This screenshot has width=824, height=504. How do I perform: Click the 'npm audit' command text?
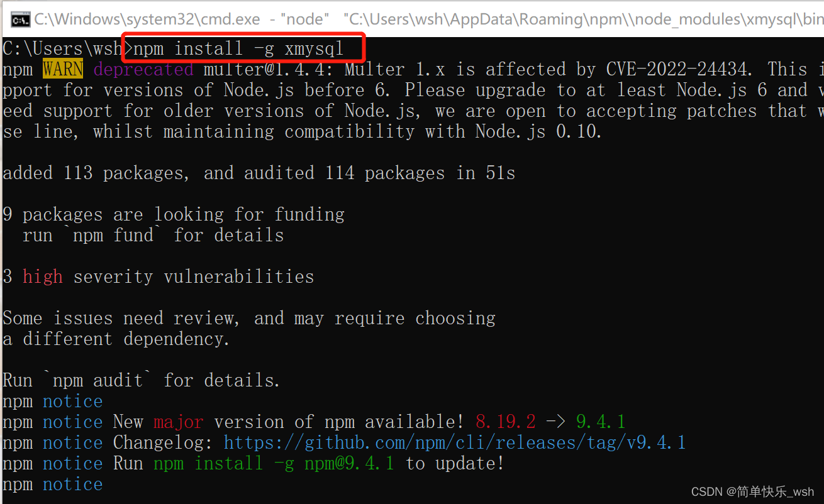pos(98,380)
